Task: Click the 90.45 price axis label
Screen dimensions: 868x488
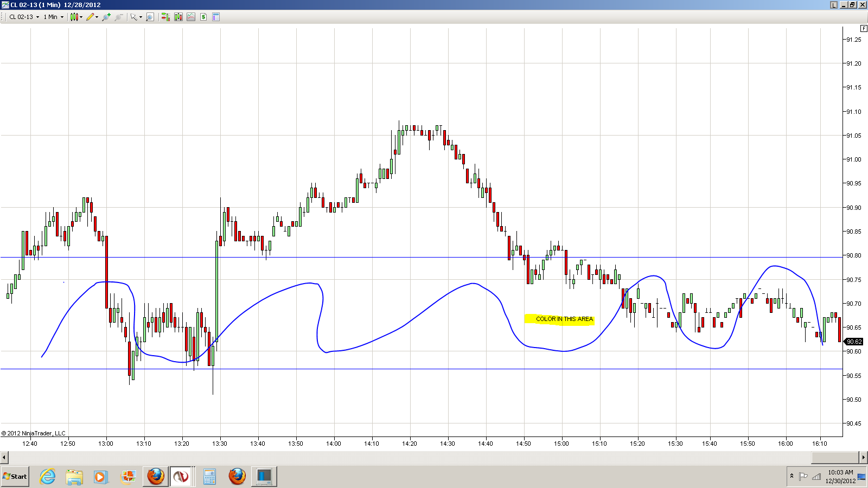Action: 854,423
